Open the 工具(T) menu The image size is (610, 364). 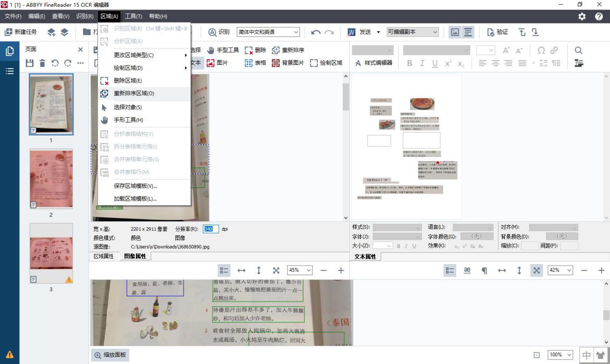click(134, 16)
